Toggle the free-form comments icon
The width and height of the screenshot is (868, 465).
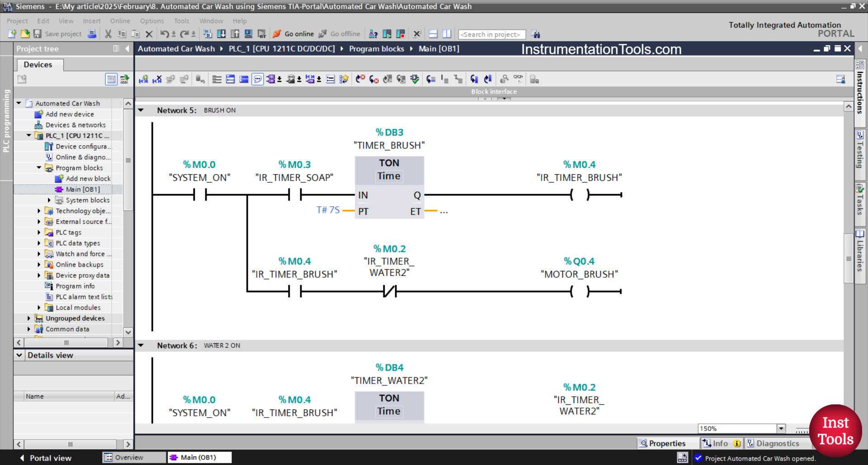tap(257, 79)
